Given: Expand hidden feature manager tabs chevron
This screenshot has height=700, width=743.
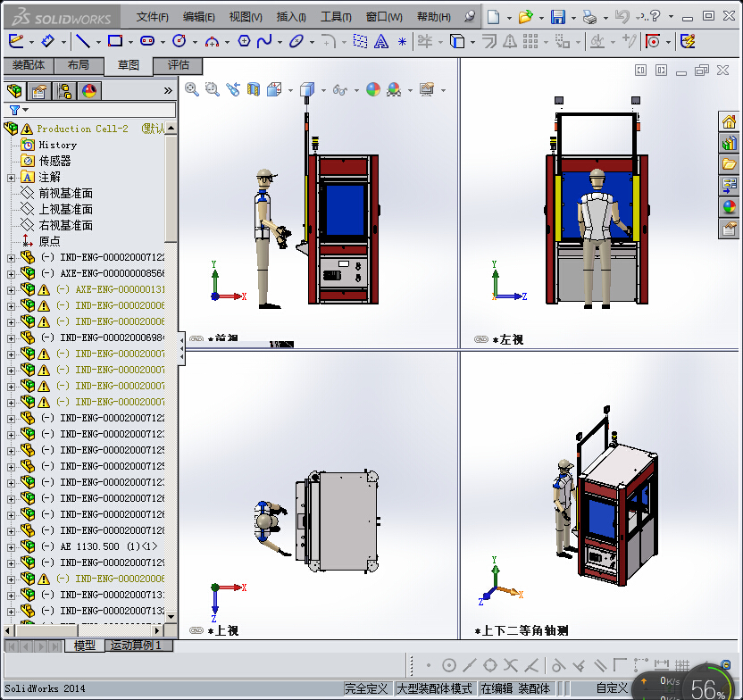Looking at the screenshot, I should [168, 90].
